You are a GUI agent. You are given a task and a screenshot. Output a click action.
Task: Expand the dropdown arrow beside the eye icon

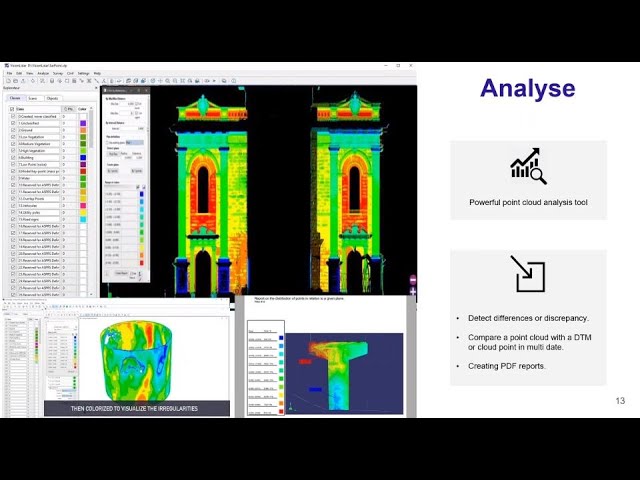(215, 81)
